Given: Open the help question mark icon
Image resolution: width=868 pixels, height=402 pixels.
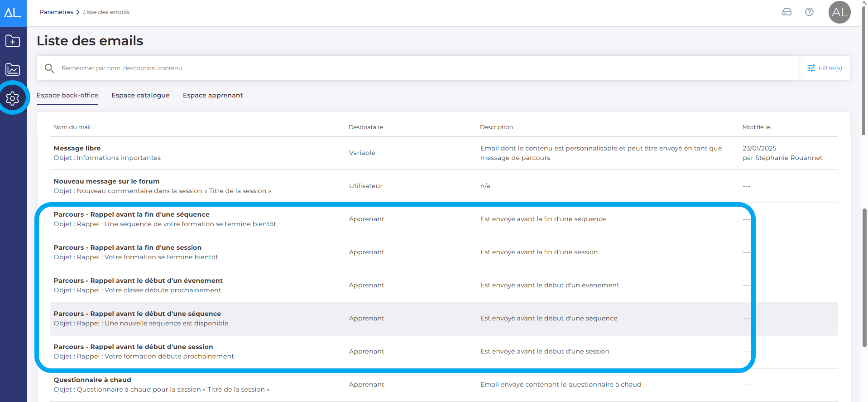Looking at the screenshot, I should point(809,12).
